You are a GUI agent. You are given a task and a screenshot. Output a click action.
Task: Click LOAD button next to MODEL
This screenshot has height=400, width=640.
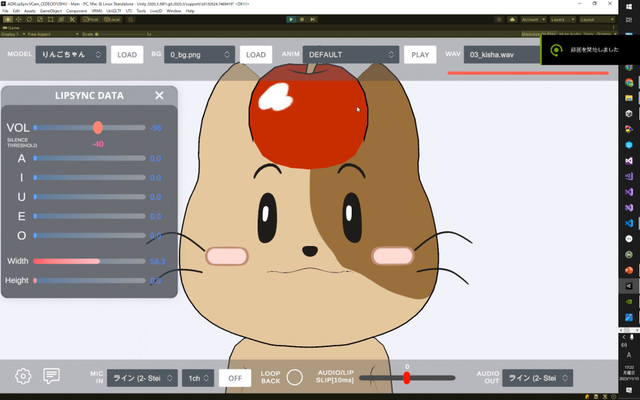coord(126,54)
